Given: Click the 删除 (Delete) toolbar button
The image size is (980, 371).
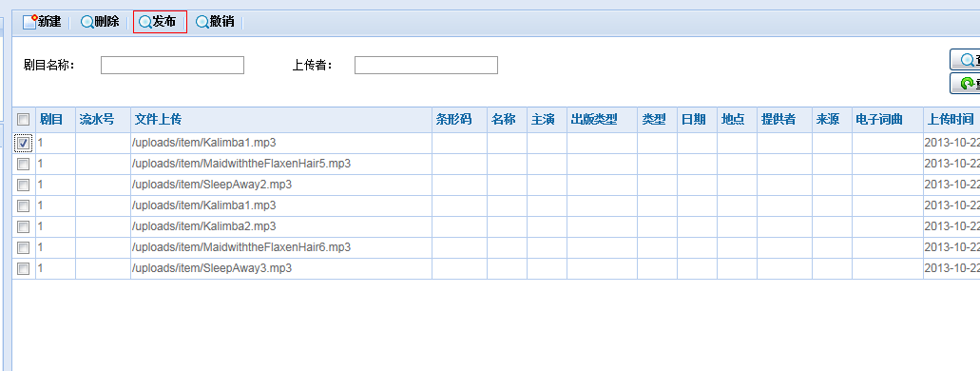Looking at the screenshot, I should [100, 22].
